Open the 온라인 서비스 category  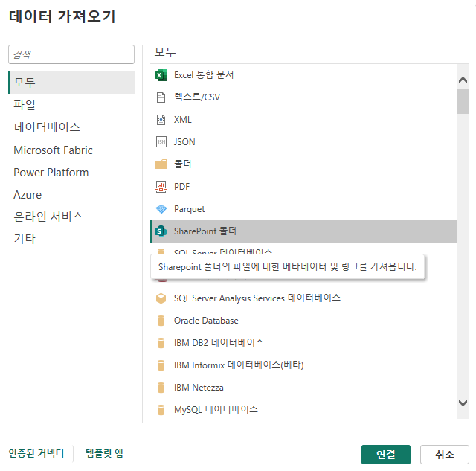coord(48,217)
